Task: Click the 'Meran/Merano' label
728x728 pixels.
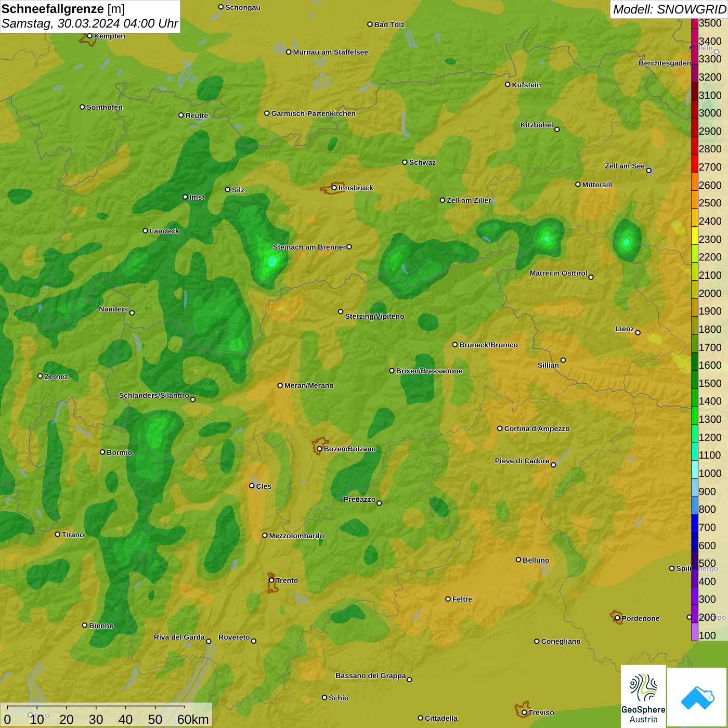Action: click(x=309, y=385)
